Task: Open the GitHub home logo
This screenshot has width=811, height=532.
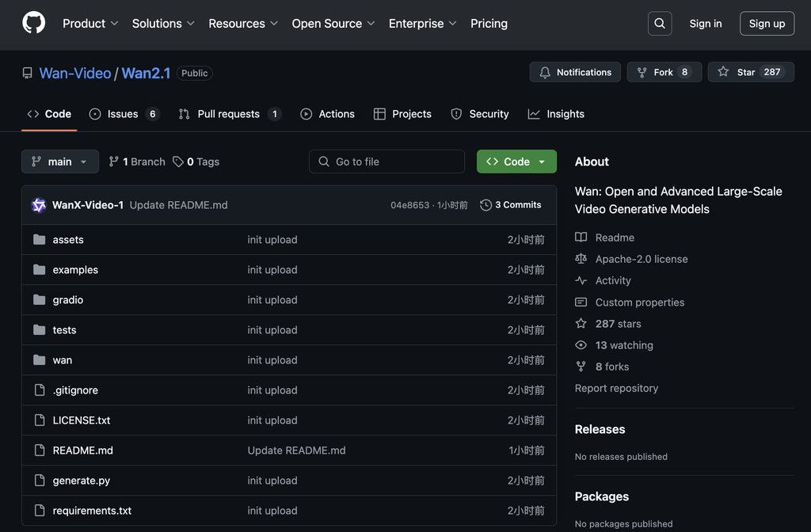Action: (33, 23)
